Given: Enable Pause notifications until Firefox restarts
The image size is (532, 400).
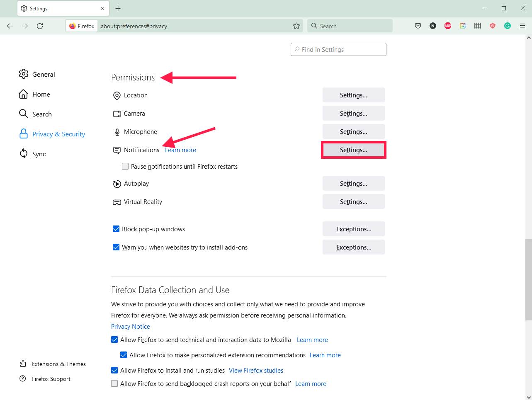Looking at the screenshot, I should point(125,166).
